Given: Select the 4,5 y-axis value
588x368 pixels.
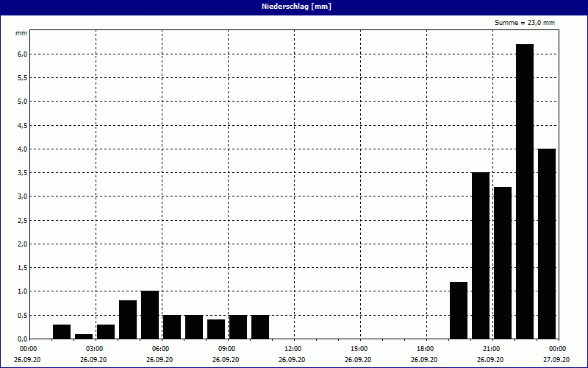Looking at the screenshot, I should point(23,125).
